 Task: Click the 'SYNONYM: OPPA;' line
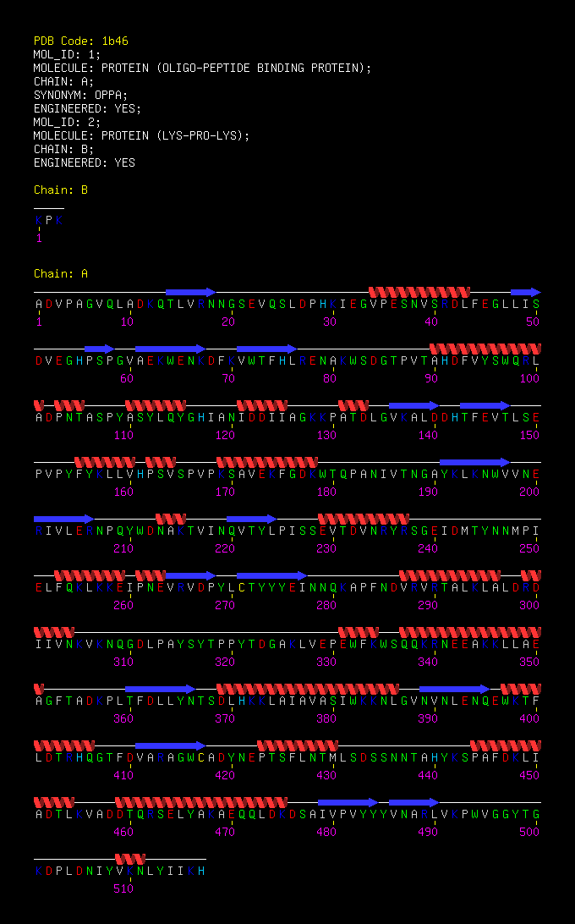80,95
